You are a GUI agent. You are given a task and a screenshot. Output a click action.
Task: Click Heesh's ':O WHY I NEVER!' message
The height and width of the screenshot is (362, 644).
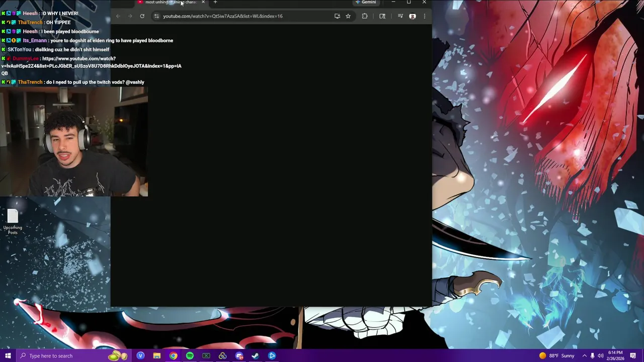click(x=40, y=13)
